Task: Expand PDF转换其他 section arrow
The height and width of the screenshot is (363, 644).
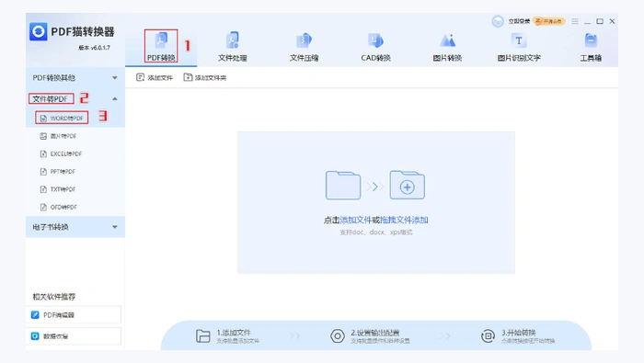Action: tap(115, 77)
